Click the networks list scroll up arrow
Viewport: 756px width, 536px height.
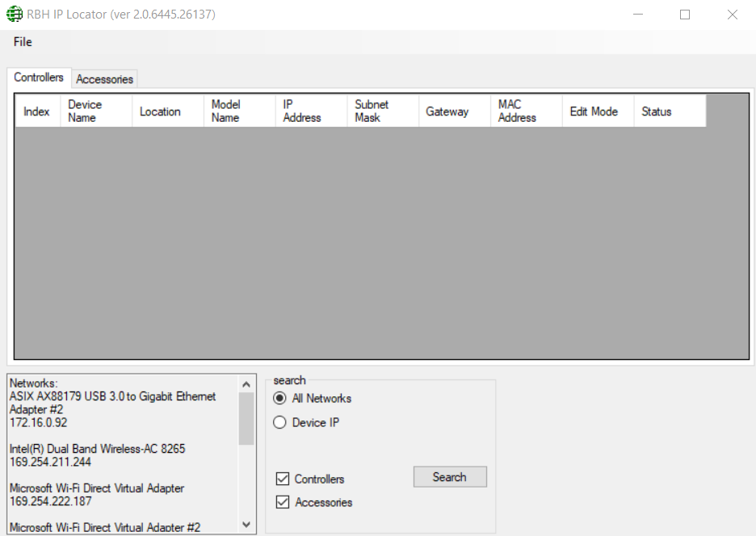(246, 384)
